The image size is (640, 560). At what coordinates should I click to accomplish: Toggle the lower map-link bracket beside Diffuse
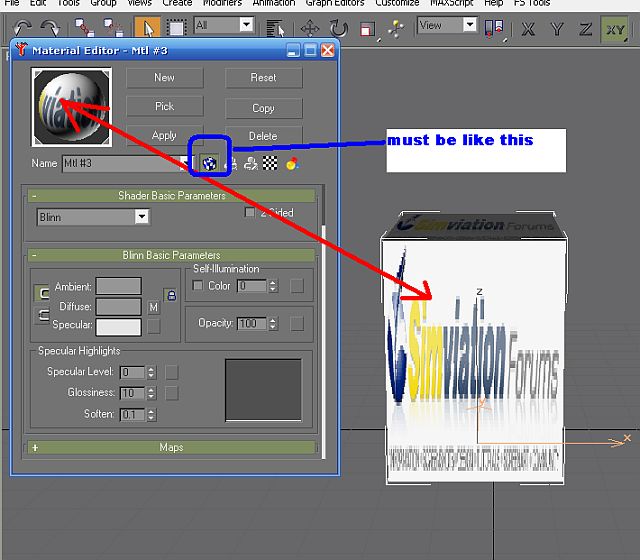tap(42, 315)
